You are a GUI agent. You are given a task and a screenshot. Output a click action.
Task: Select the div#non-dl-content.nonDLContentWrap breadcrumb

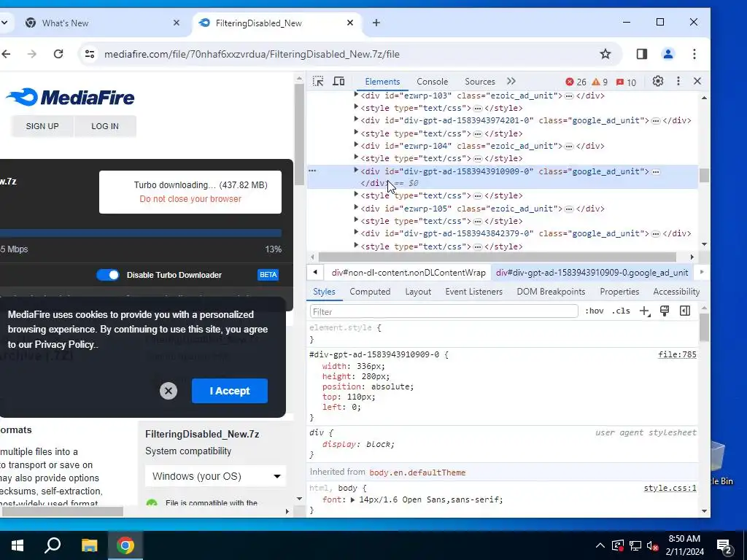(409, 273)
